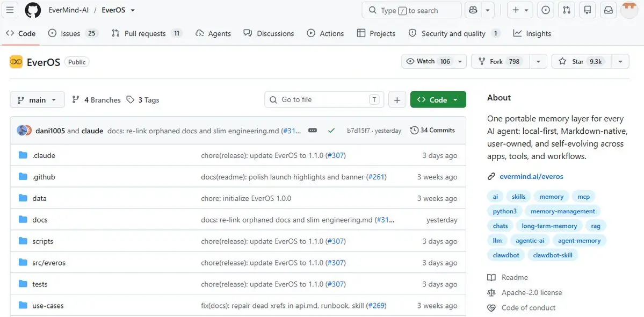Open the evermind.ai/everos website link

(531, 177)
